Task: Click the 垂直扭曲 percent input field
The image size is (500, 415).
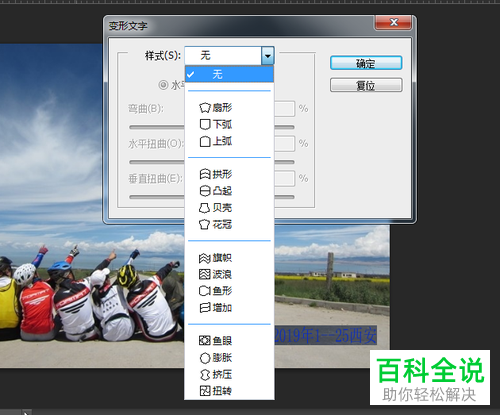Action: (x=284, y=179)
